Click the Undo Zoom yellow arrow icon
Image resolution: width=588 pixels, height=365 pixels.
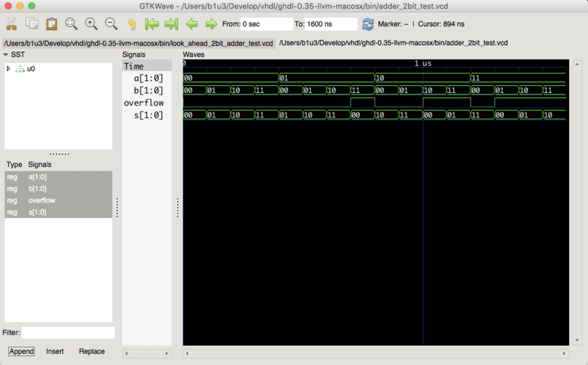[x=131, y=24]
